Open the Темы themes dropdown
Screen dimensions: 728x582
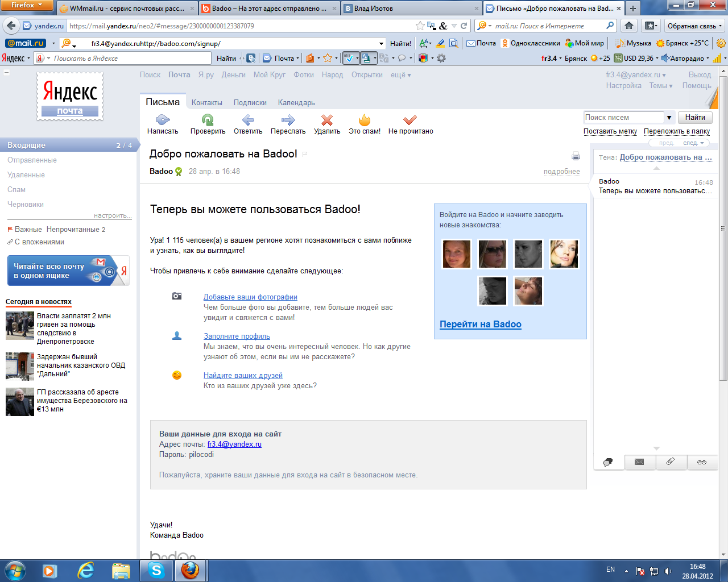click(661, 86)
